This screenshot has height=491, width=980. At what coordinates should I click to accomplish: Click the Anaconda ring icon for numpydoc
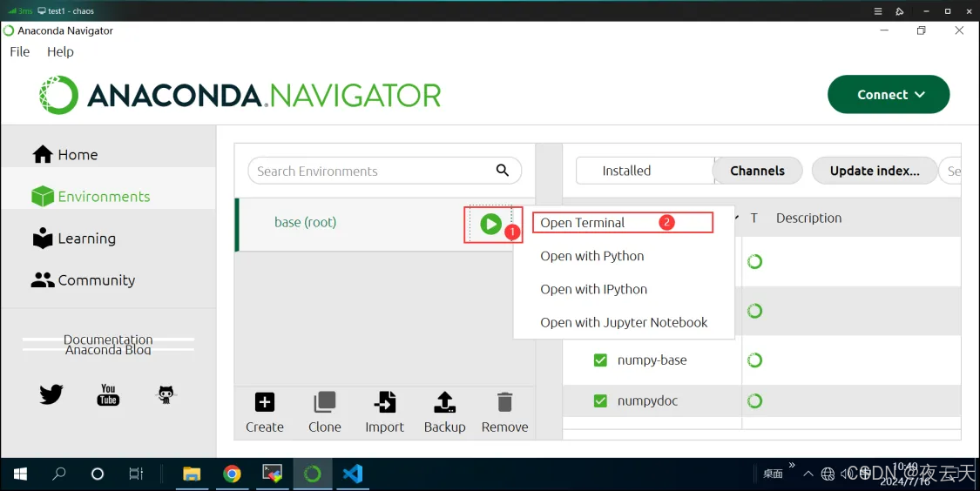click(755, 400)
